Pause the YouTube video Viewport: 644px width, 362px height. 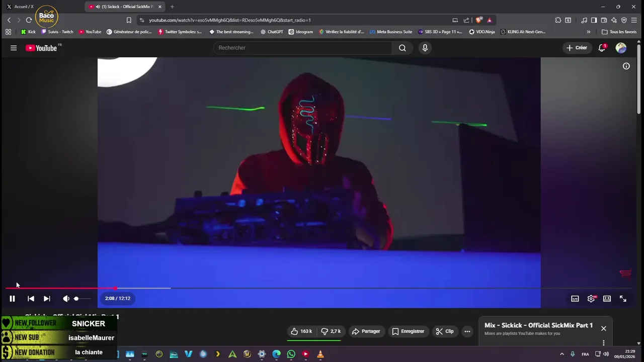click(x=12, y=299)
